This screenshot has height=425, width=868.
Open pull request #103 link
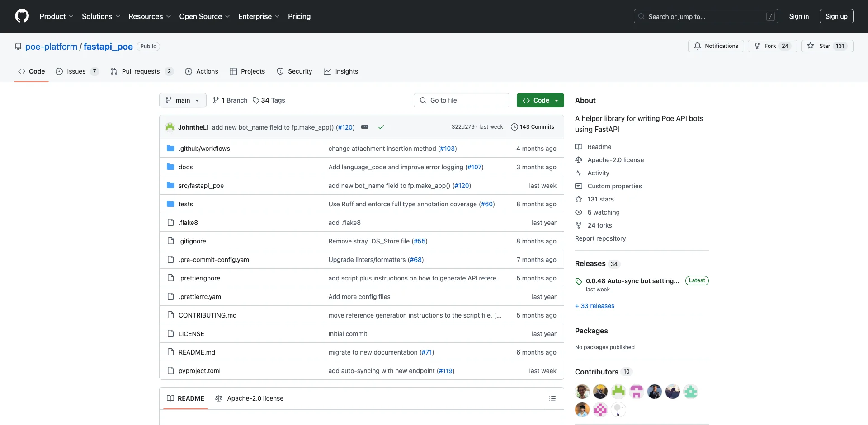point(448,149)
